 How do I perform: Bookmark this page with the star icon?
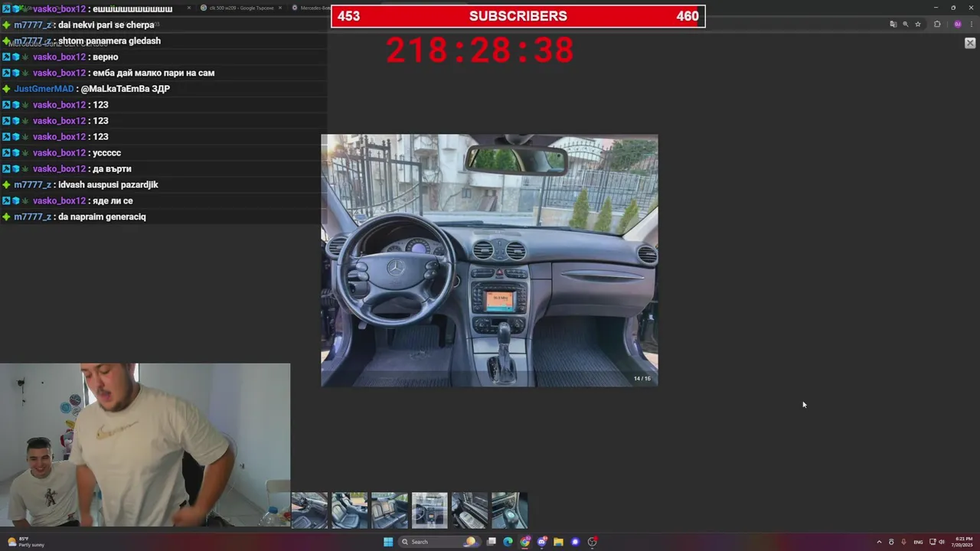coord(917,24)
